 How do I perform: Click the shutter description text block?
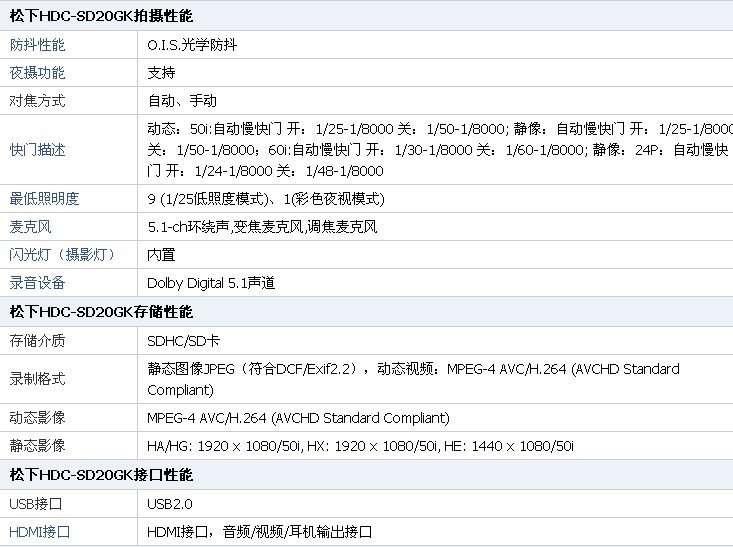pyautogui.click(x=439, y=150)
